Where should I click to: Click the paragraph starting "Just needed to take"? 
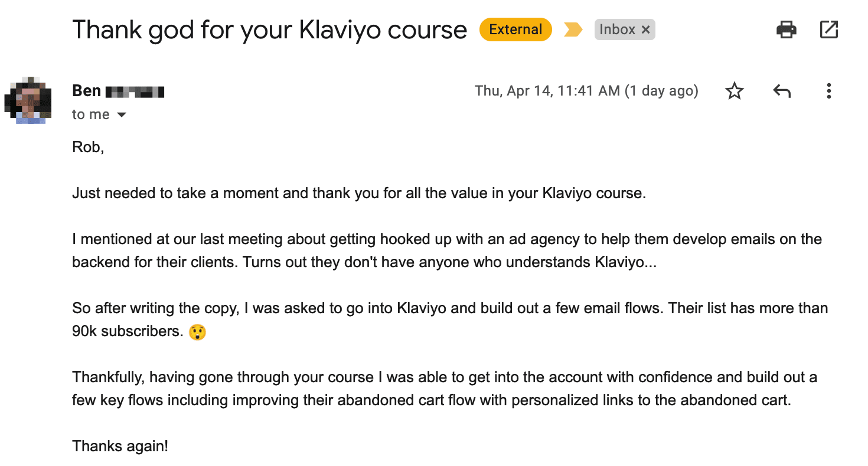click(359, 193)
